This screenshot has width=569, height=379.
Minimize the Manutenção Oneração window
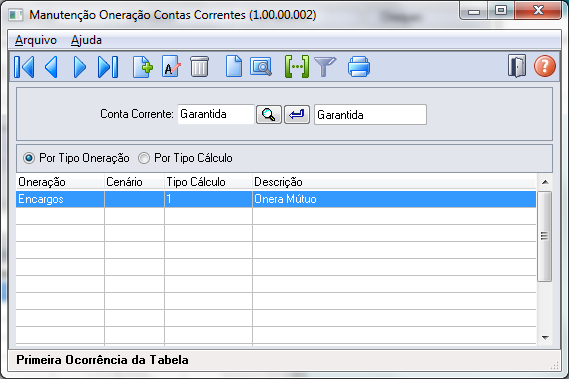[x=474, y=12]
